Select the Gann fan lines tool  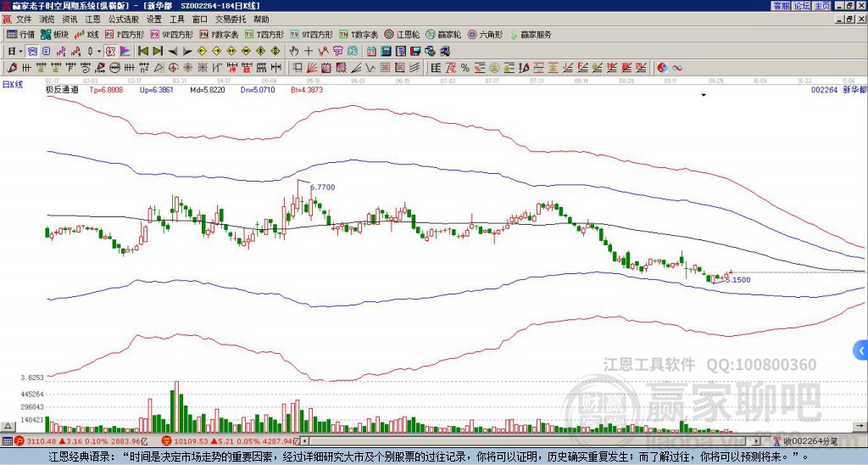click(311, 68)
